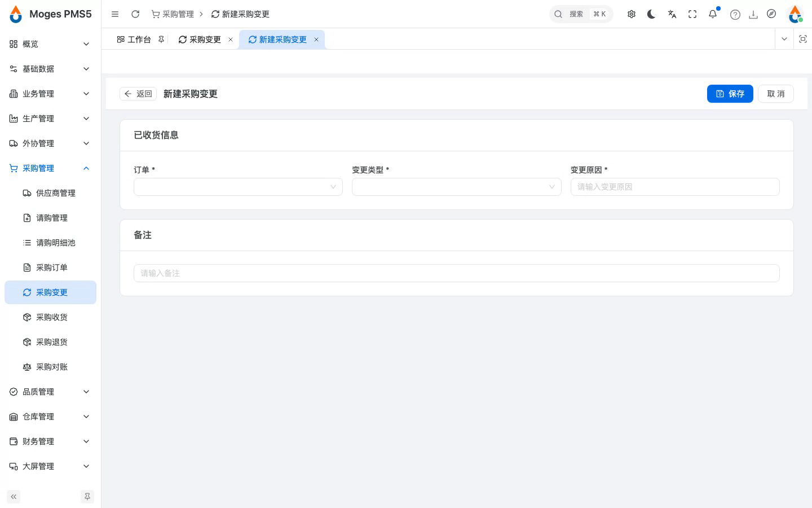Viewport: 812px width, 508px height.
Task: Open 采购对账 in sidebar
Action: [50, 367]
